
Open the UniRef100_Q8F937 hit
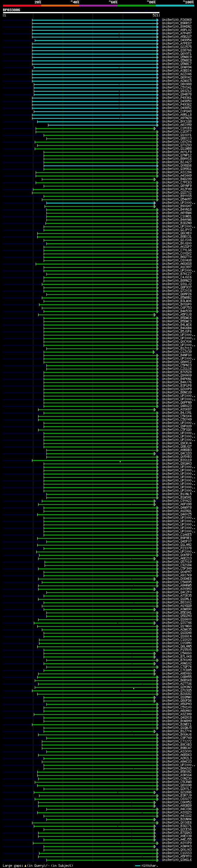[x=176, y=287]
